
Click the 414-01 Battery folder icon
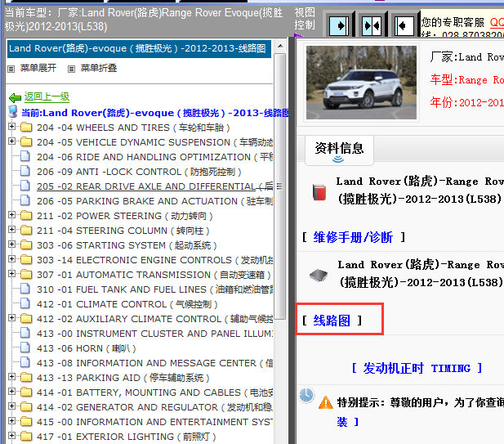pyautogui.click(x=26, y=392)
